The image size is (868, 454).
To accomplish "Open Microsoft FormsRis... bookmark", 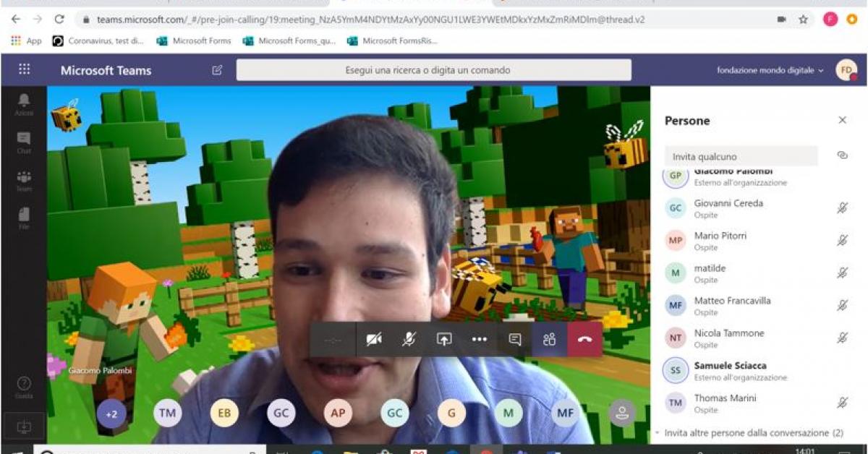I will [393, 41].
